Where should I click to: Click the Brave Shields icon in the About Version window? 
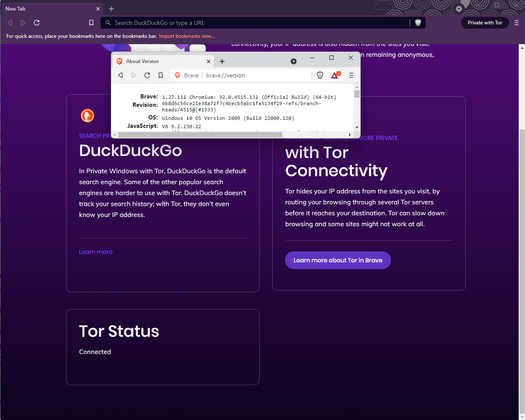tap(320, 75)
